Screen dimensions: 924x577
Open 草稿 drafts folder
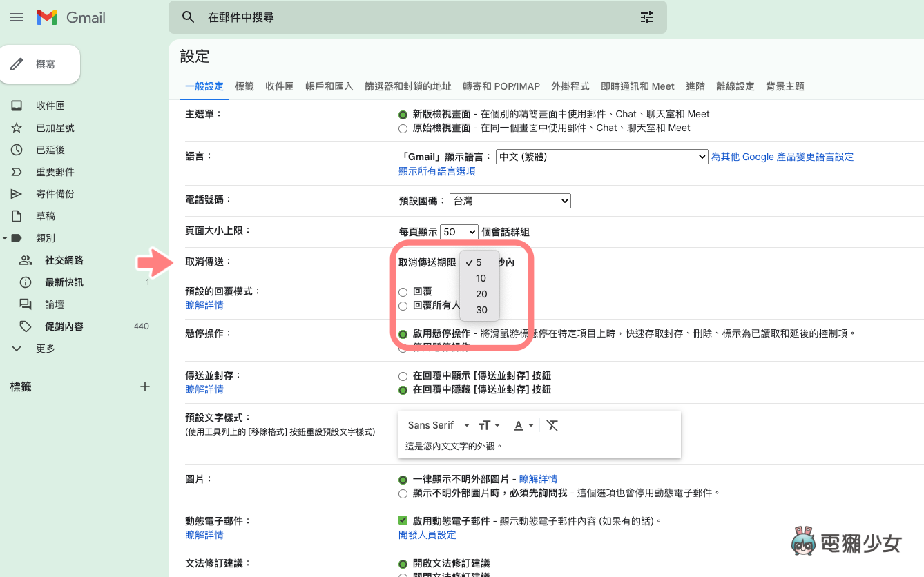46,216
